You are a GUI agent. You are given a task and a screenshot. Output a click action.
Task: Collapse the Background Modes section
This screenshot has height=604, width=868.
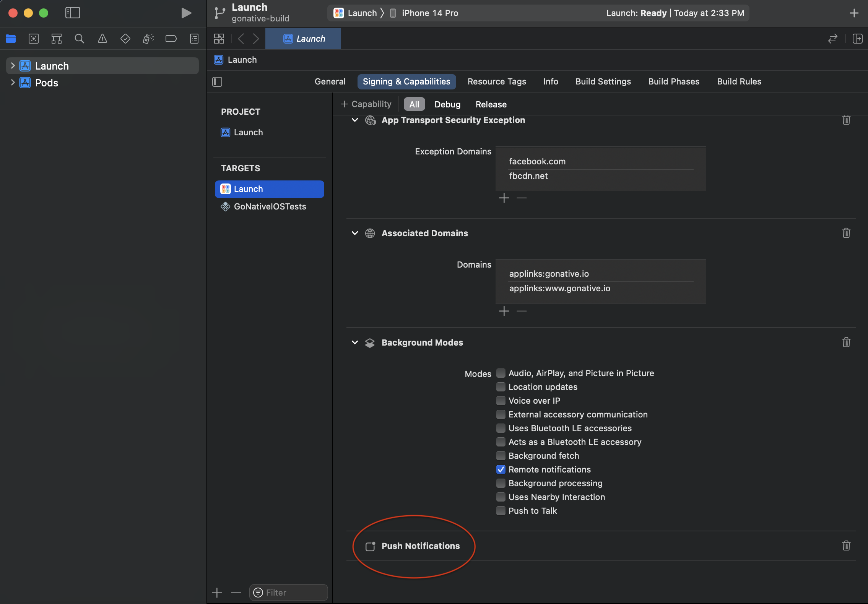[x=355, y=342]
